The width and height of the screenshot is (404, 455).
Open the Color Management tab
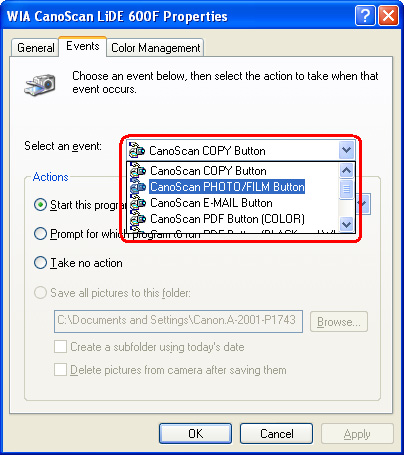click(x=155, y=48)
